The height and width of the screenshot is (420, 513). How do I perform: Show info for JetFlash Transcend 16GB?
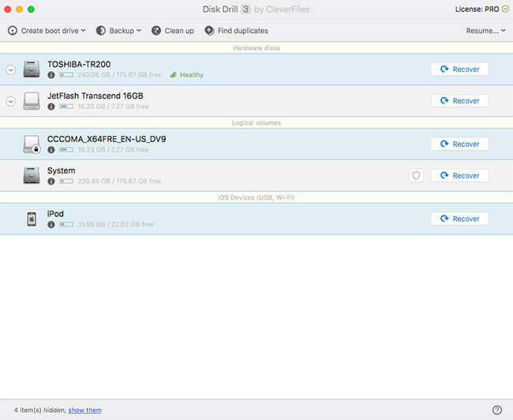pyautogui.click(x=51, y=107)
